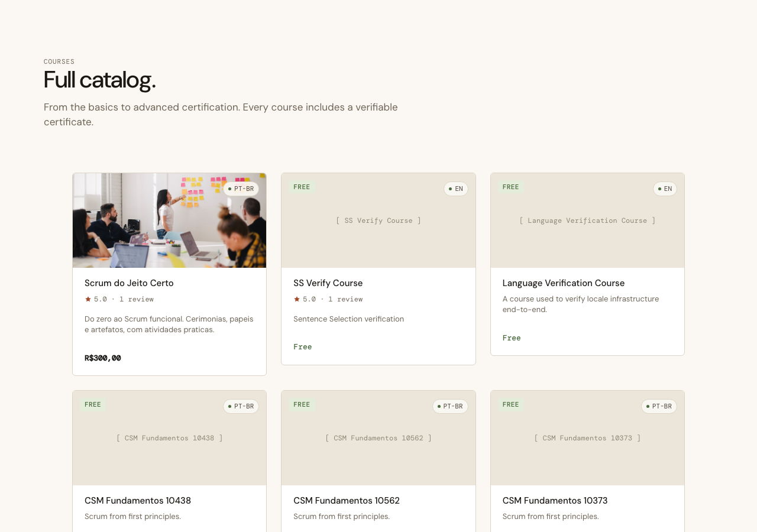
Task: Click the SS Verify Course title
Action: tap(328, 283)
